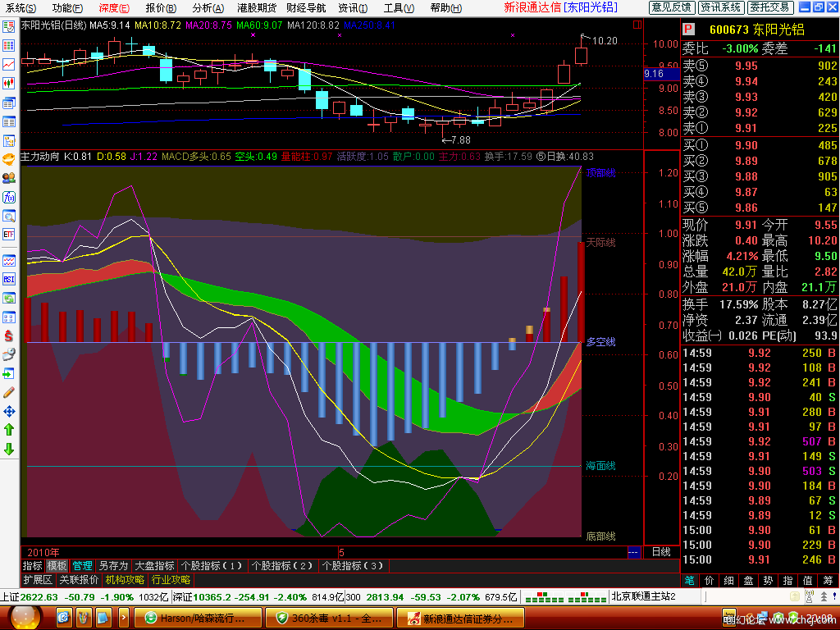Click the four-panel layout icon

point(8,317)
